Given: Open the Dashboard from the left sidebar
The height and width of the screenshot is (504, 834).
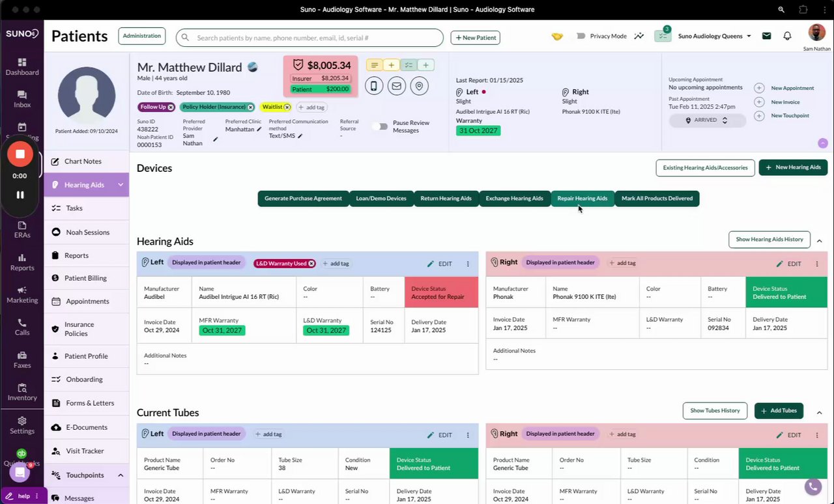Looking at the screenshot, I should coord(22,66).
